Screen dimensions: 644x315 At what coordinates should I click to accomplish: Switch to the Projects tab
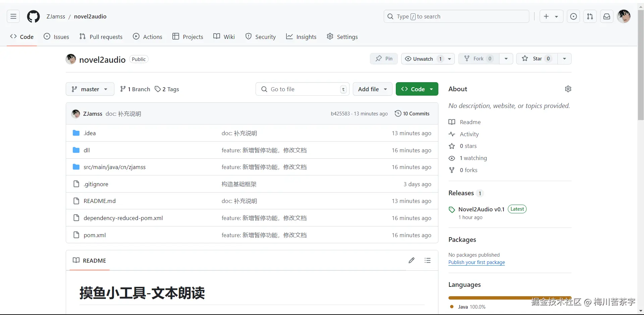pyautogui.click(x=188, y=37)
